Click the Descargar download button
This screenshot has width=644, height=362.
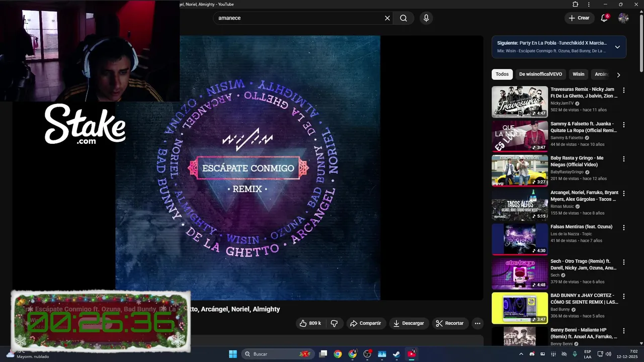(409, 323)
